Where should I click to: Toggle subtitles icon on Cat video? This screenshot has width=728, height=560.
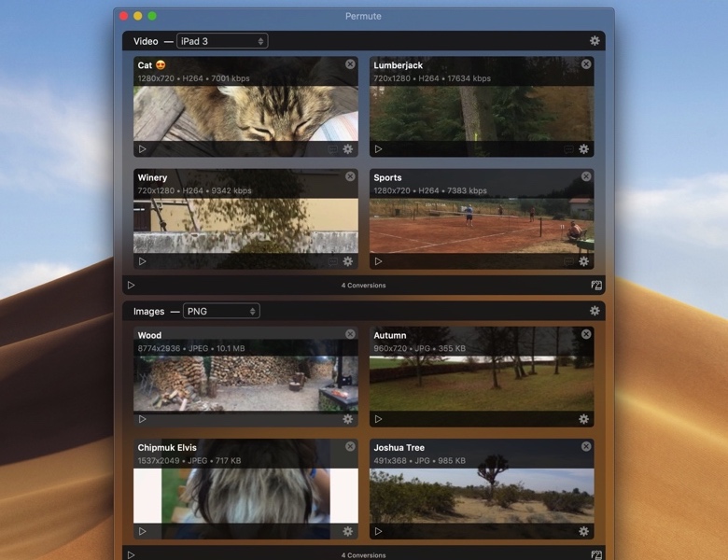click(332, 149)
